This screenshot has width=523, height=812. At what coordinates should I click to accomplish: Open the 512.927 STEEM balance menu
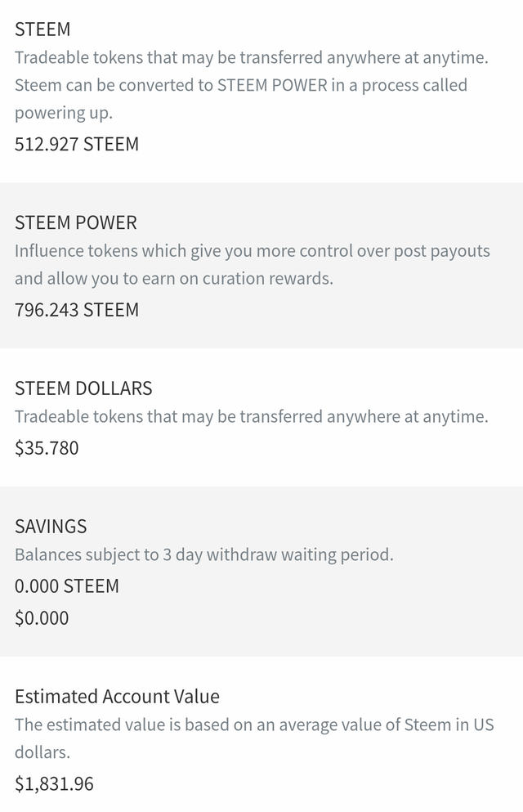tap(77, 144)
